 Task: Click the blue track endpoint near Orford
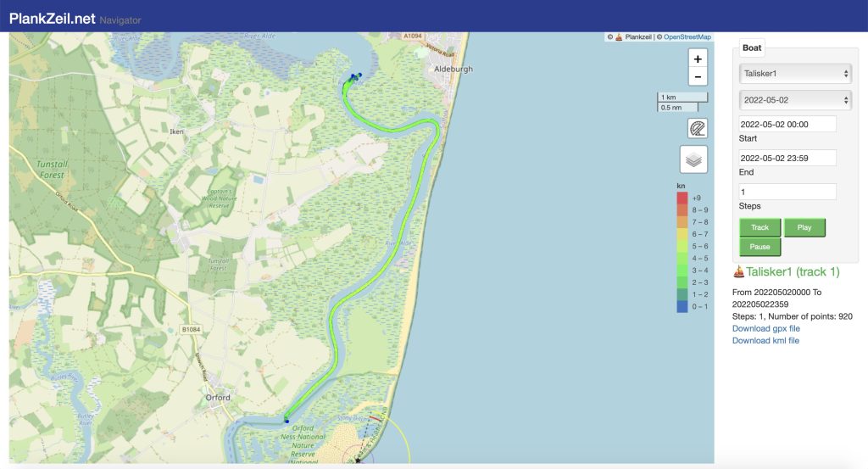(287, 421)
